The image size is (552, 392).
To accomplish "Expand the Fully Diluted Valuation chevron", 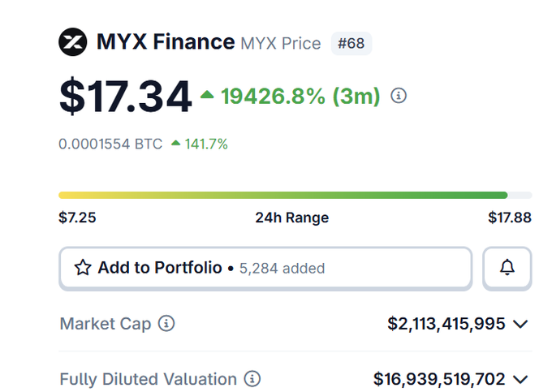I will pos(520,379).
